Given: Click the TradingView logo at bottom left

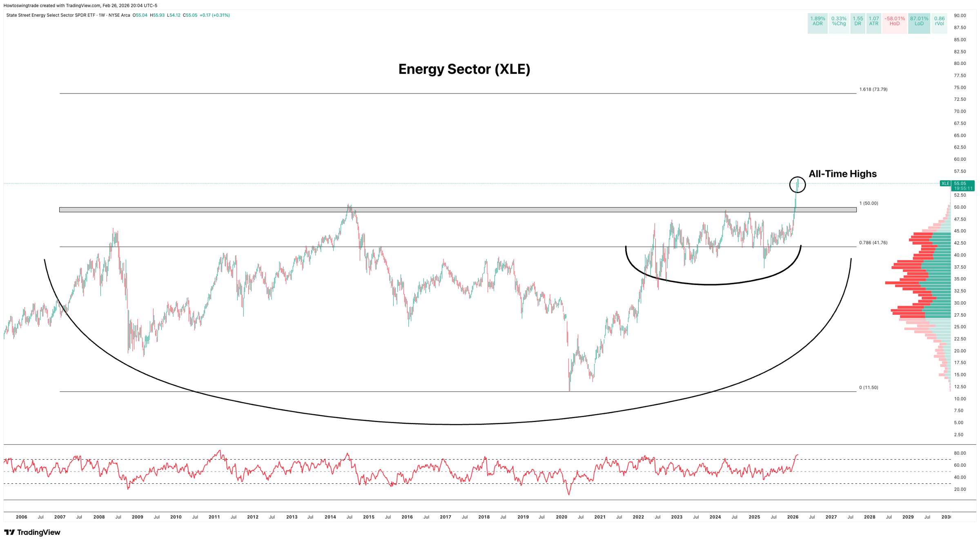Looking at the screenshot, I should [x=32, y=532].
